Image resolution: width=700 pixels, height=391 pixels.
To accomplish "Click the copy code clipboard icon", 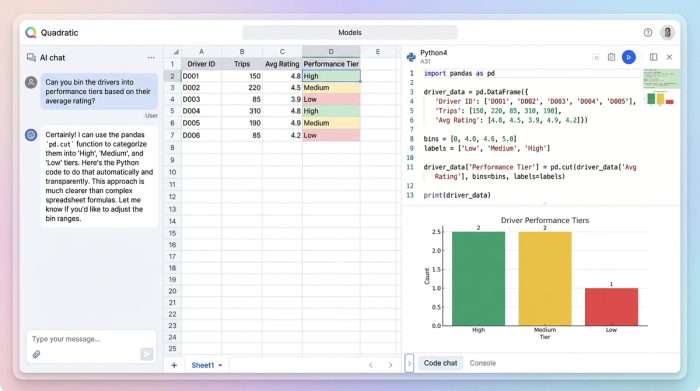I will pos(611,57).
